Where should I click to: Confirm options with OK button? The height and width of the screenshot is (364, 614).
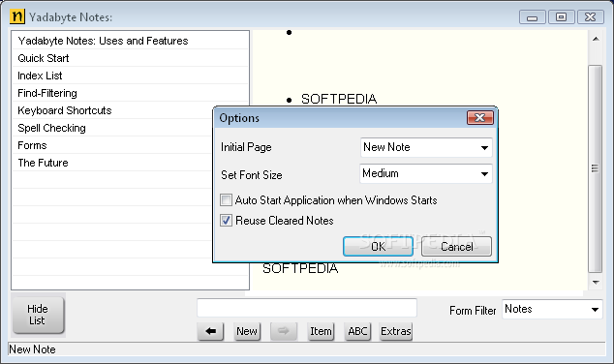pos(378,246)
